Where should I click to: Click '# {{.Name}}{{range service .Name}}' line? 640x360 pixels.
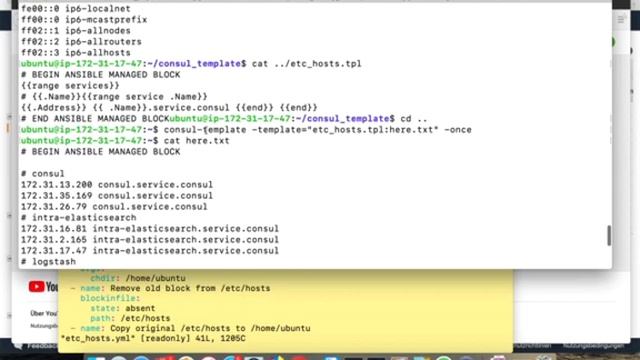[x=114, y=97]
